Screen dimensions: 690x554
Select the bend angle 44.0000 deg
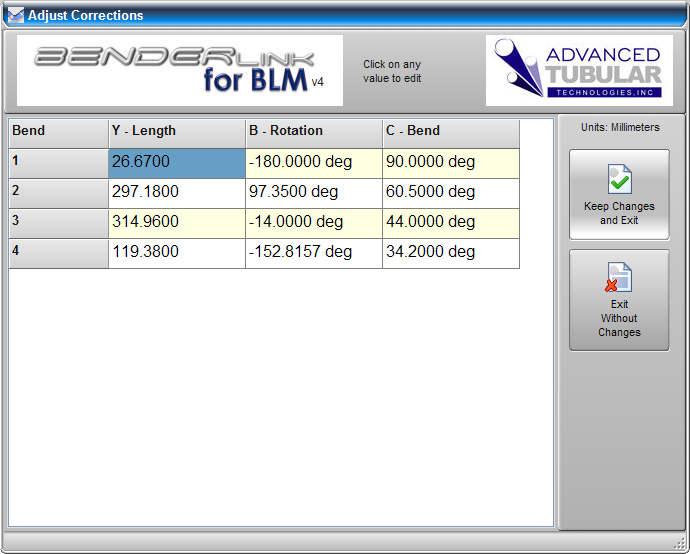450,222
